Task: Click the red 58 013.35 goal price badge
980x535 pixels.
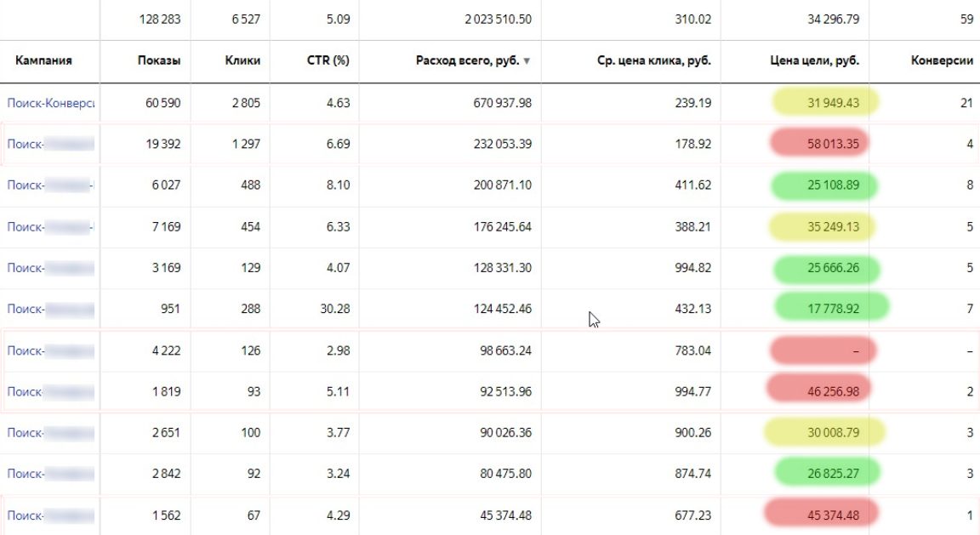Action: [x=822, y=145]
